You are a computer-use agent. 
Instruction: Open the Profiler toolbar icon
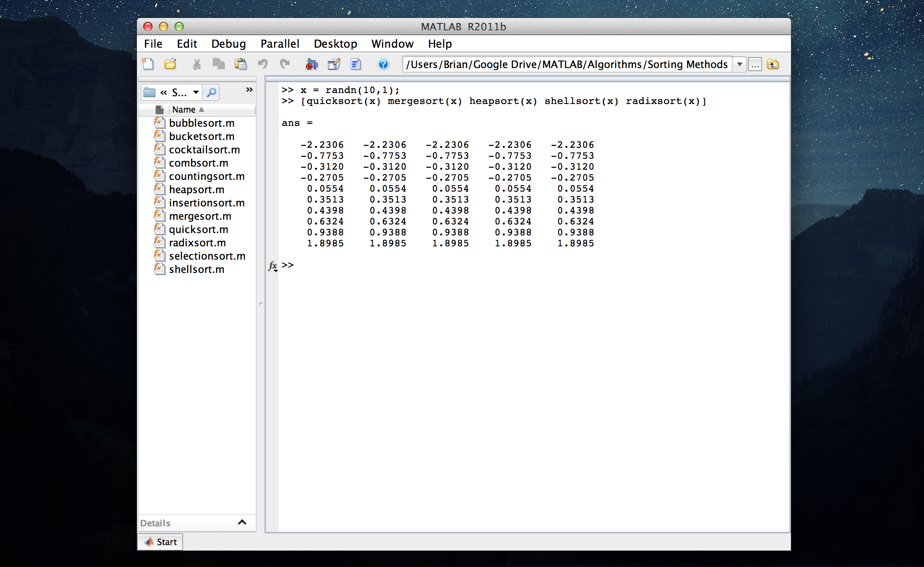click(356, 64)
